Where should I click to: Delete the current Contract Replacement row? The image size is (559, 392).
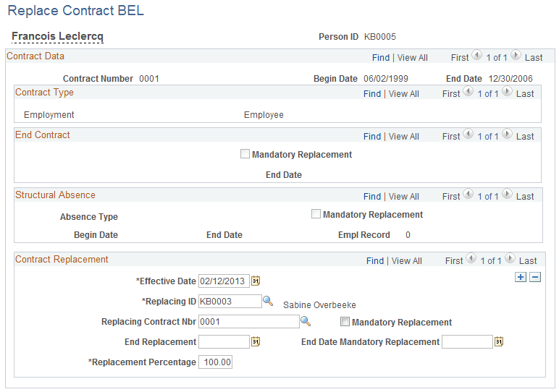tap(535, 277)
